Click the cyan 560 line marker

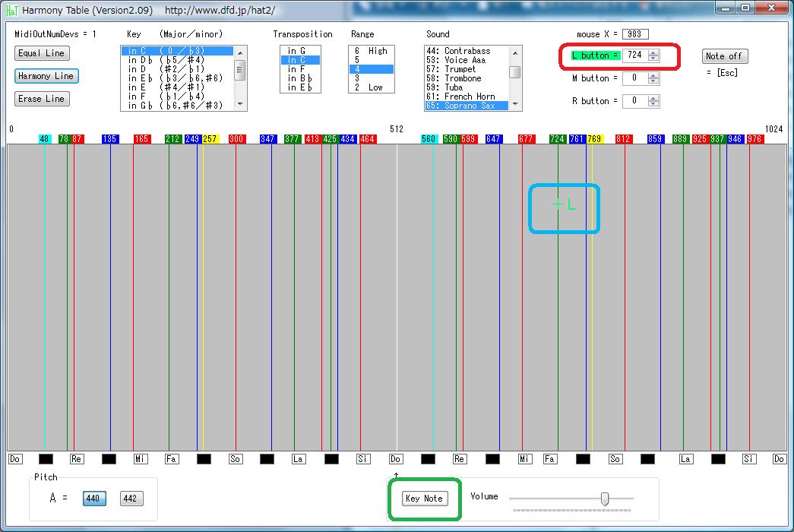[429, 139]
